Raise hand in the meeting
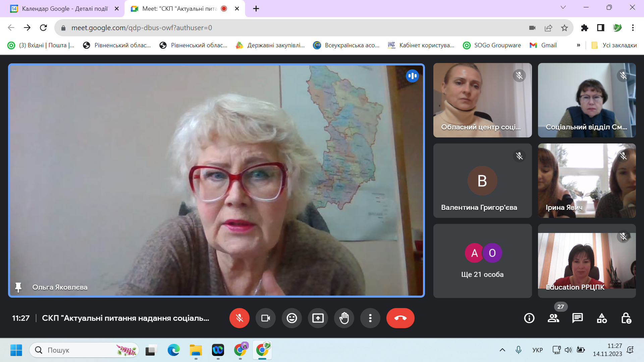Viewport: 644px width, 362px height. point(344,318)
